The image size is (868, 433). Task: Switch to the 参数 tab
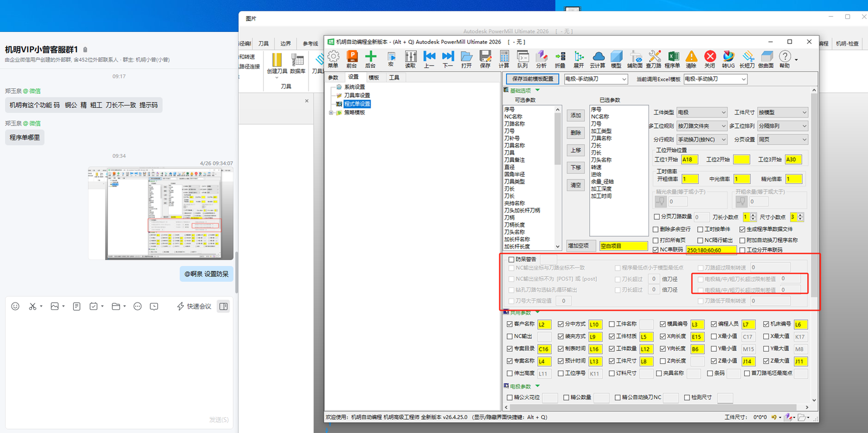tap(333, 77)
